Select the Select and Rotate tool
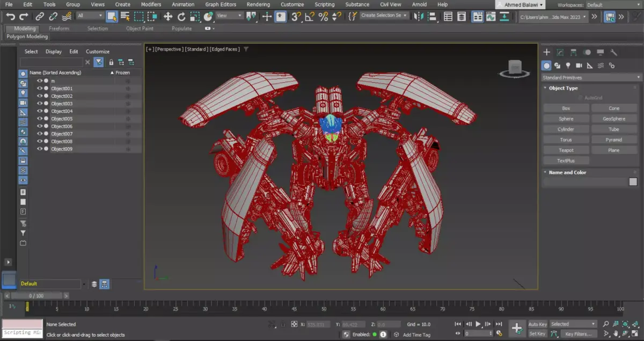The height and width of the screenshot is (341, 644). 181,16
